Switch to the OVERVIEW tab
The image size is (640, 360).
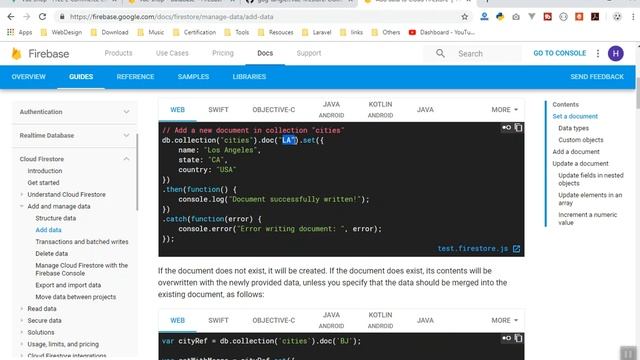click(29, 77)
